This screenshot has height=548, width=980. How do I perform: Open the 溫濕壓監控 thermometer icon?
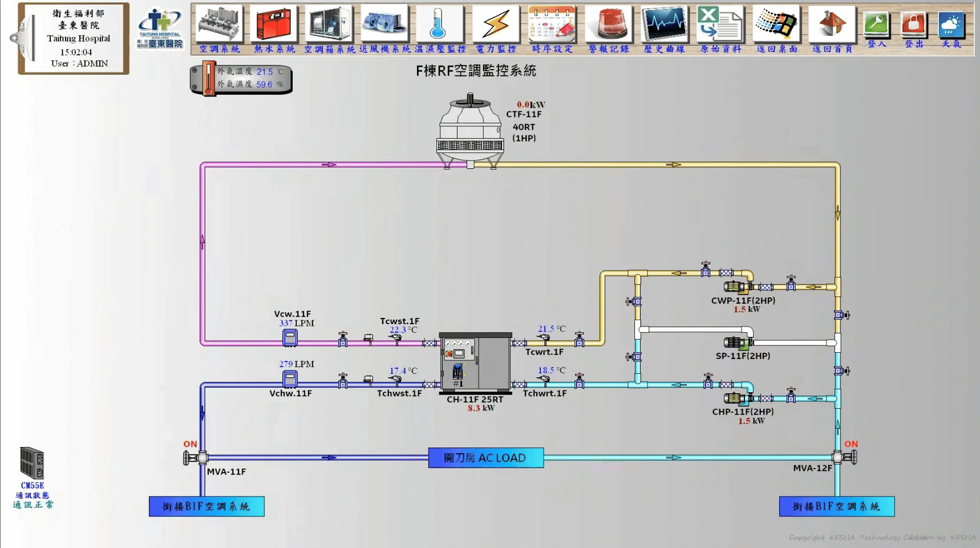click(439, 24)
